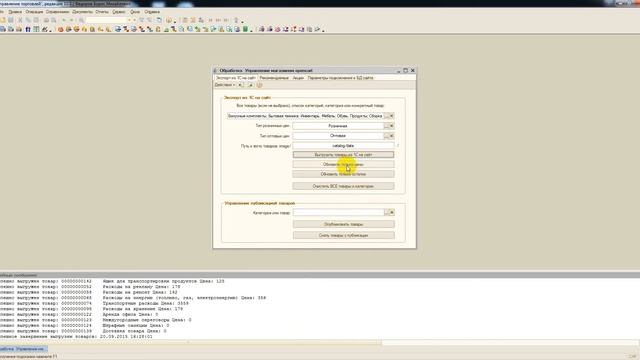This screenshot has width=640, height=360.
Task: Open the Документы menu
Action: coord(82,12)
